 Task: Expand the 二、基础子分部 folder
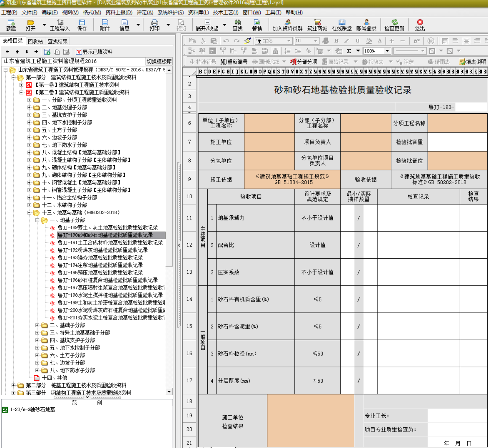click(37, 325)
